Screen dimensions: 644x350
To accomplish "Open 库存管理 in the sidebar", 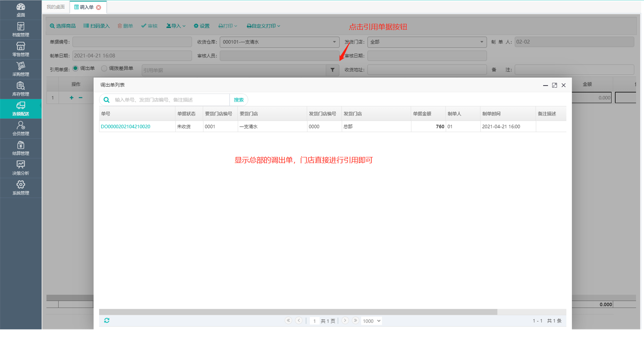I will tap(20, 89).
